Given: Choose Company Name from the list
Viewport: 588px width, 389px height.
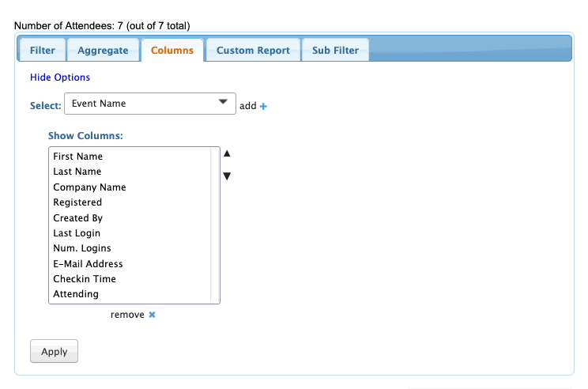Looking at the screenshot, I should point(89,187).
